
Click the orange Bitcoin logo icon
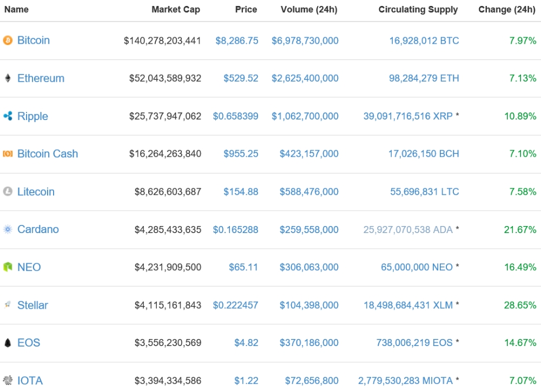point(8,41)
